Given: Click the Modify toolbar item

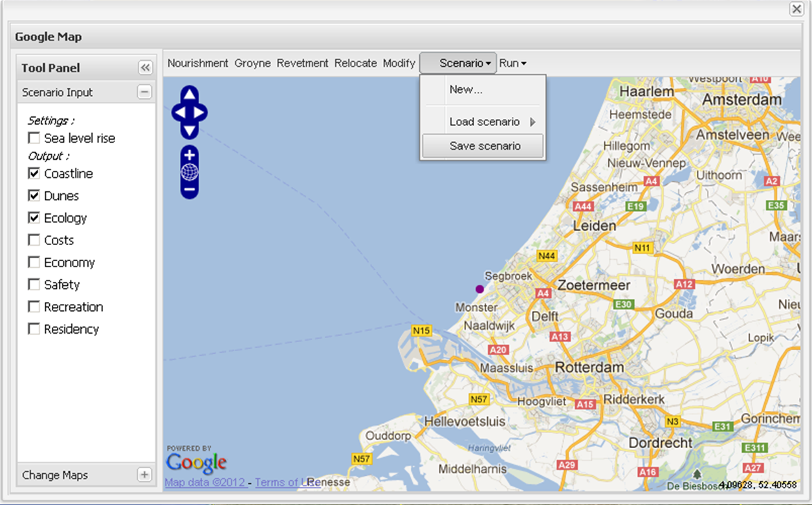Looking at the screenshot, I should [x=399, y=63].
